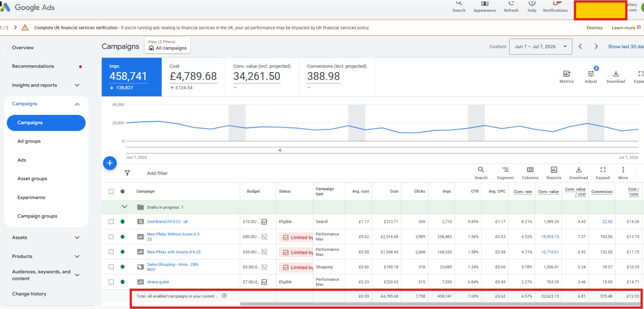Open Overview in sidebar

coord(23,48)
